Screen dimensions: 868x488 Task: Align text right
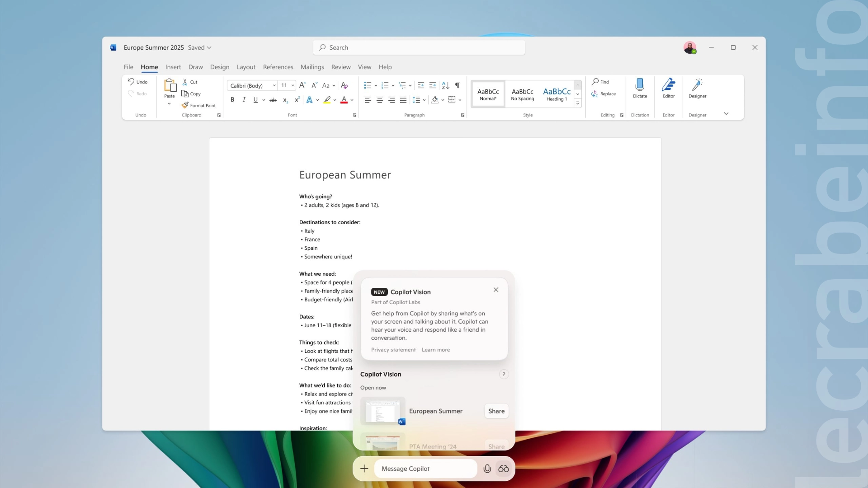[x=392, y=100]
